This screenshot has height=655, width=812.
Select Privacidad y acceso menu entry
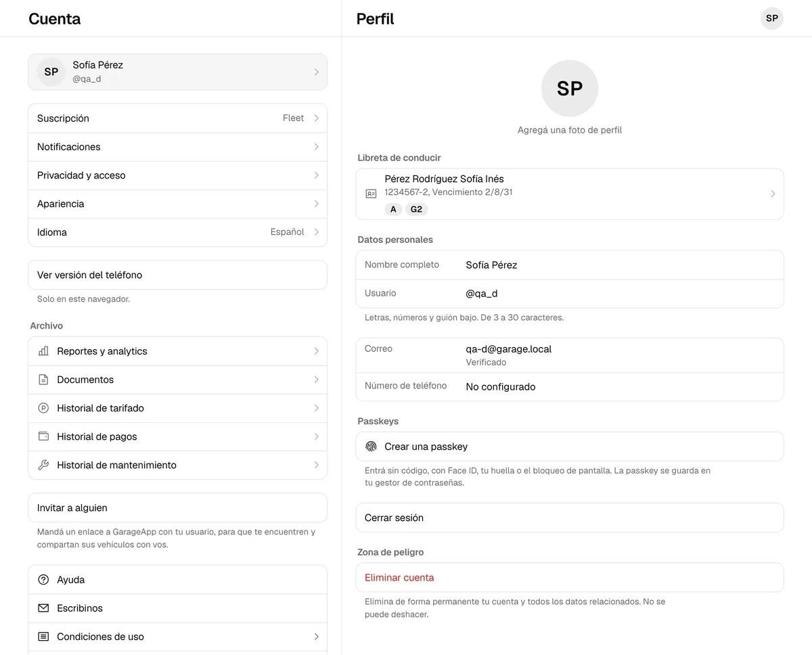tap(177, 175)
